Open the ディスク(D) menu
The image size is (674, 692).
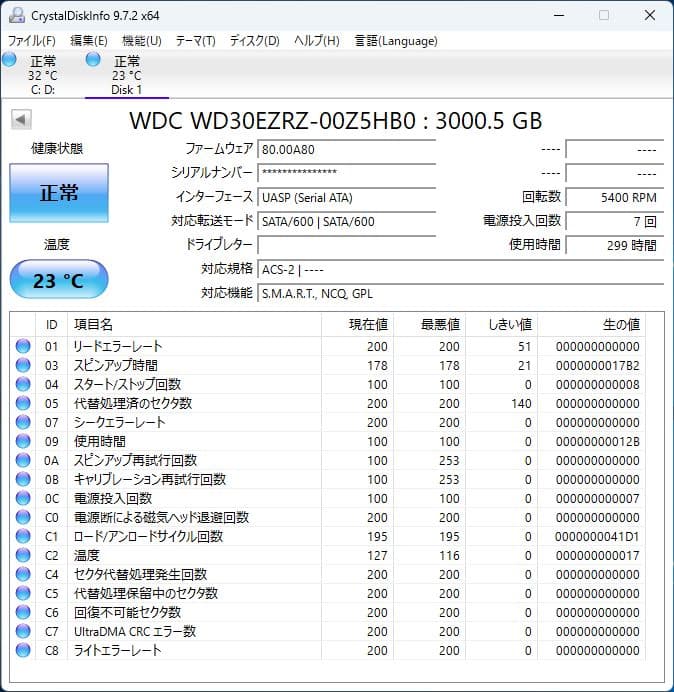tap(255, 41)
